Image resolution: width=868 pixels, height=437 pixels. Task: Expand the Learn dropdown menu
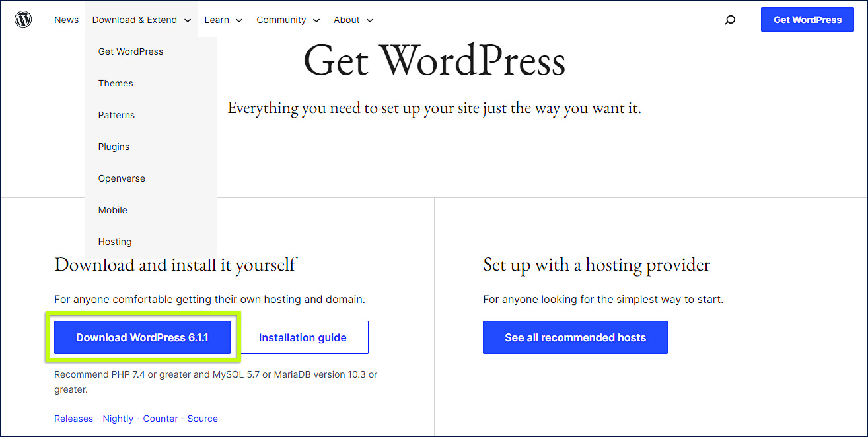click(x=223, y=20)
